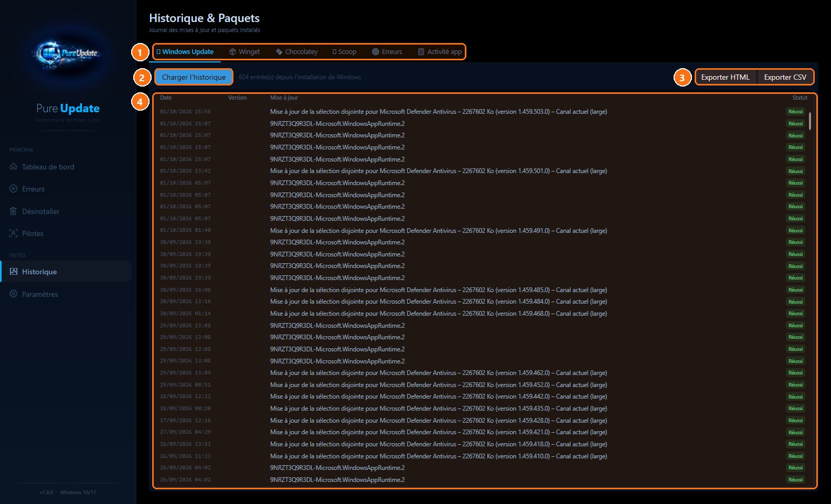The height and width of the screenshot is (504, 831).
Task: Select the entry dated 30/09/2026 16:06
Action: tap(482, 290)
